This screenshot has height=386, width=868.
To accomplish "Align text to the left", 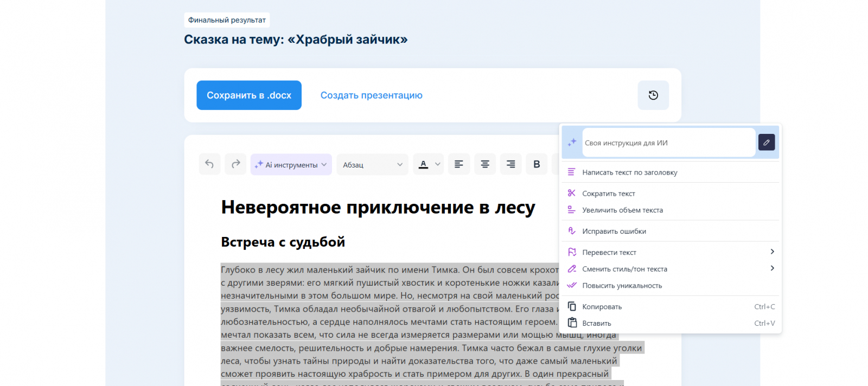I will tap(459, 164).
